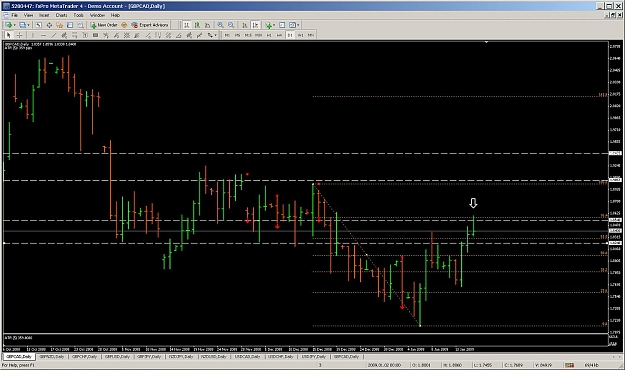Switch chart to Line Chart mode
The width and height of the screenshot is (625, 370).
207,25
